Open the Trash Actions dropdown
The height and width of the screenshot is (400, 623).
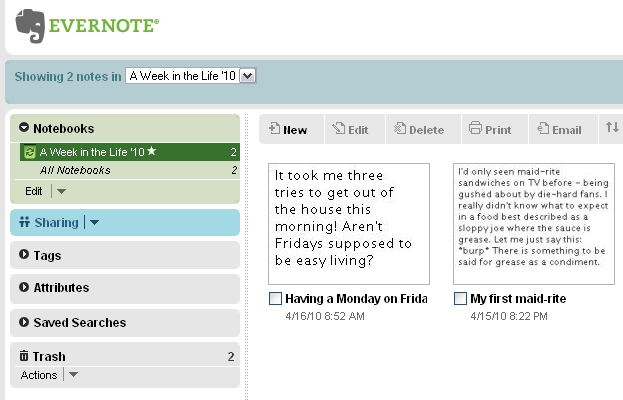click(73, 375)
